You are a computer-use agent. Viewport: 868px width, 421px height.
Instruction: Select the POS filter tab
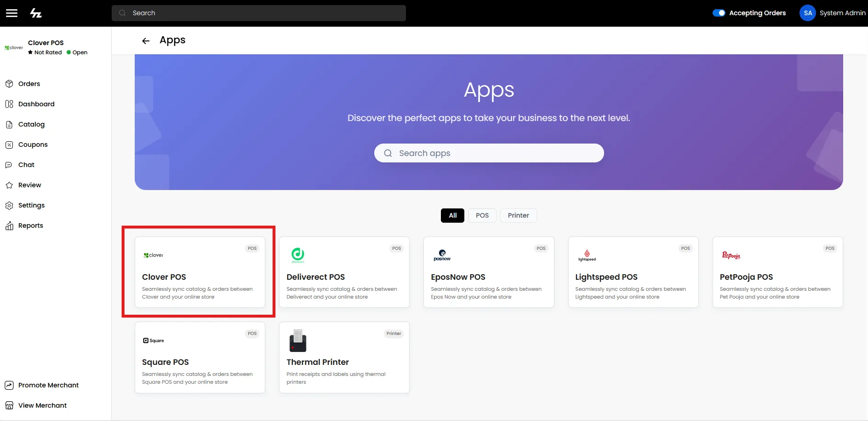pyautogui.click(x=482, y=215)
